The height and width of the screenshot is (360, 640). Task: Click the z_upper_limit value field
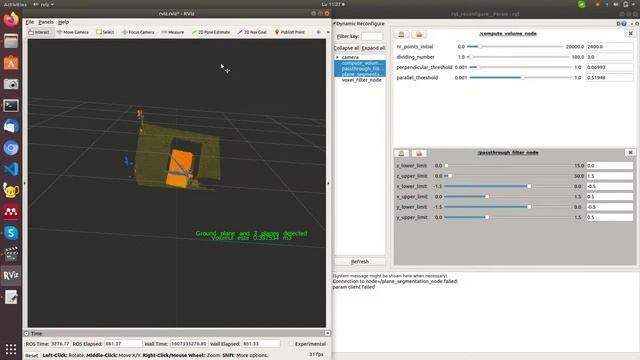point(609,176)
